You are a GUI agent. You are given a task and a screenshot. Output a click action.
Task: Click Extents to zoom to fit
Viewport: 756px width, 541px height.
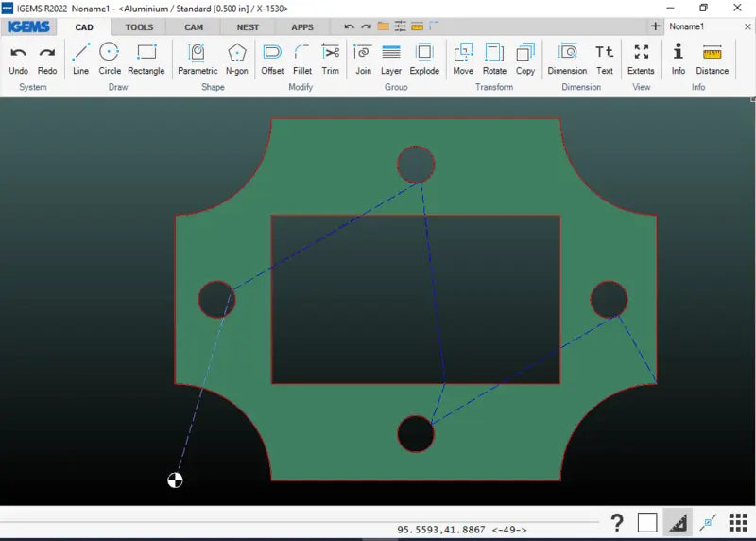(641, 58)
